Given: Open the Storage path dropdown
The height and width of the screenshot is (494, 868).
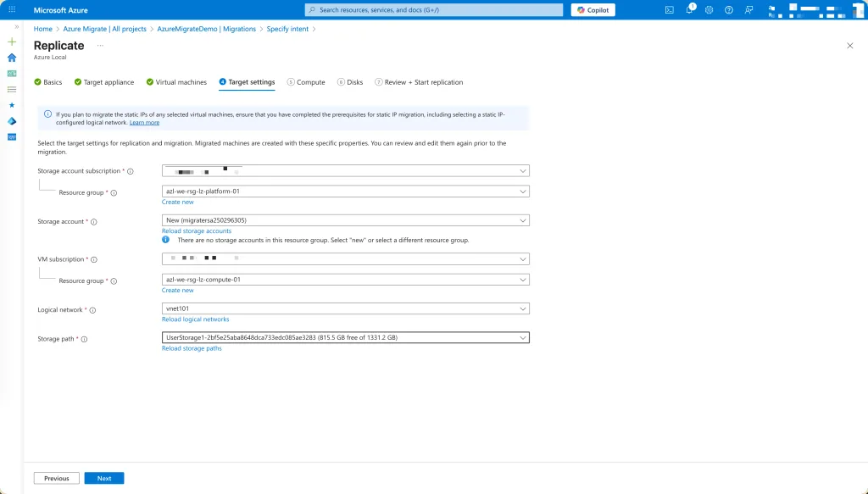Looking at the screenshot, I should tap(345, 337).
